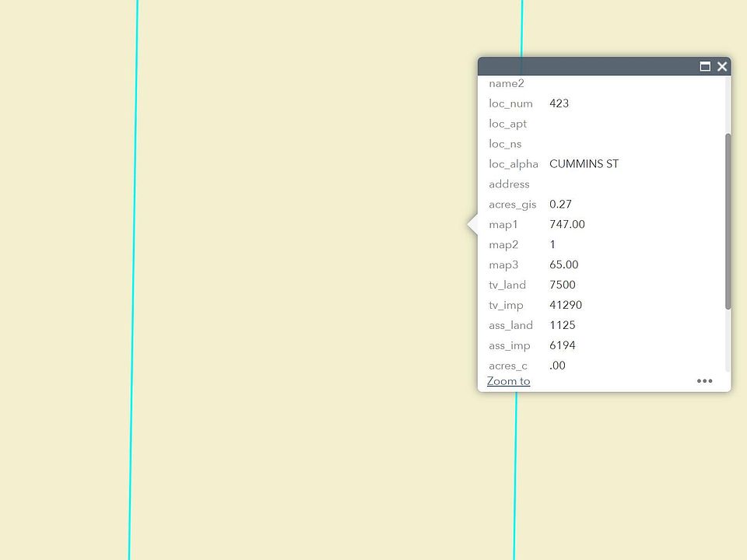Click the map1 value 747.00

[566, 225]
